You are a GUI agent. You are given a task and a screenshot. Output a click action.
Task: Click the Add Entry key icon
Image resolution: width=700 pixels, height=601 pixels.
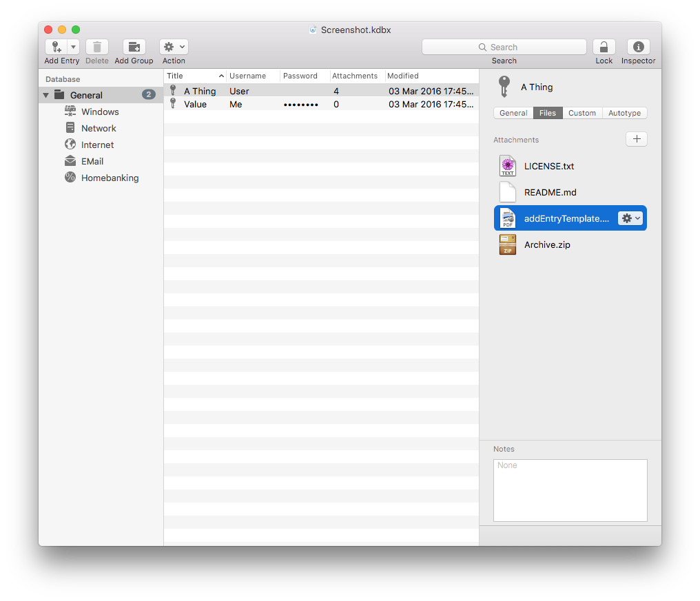coord(56,47)
